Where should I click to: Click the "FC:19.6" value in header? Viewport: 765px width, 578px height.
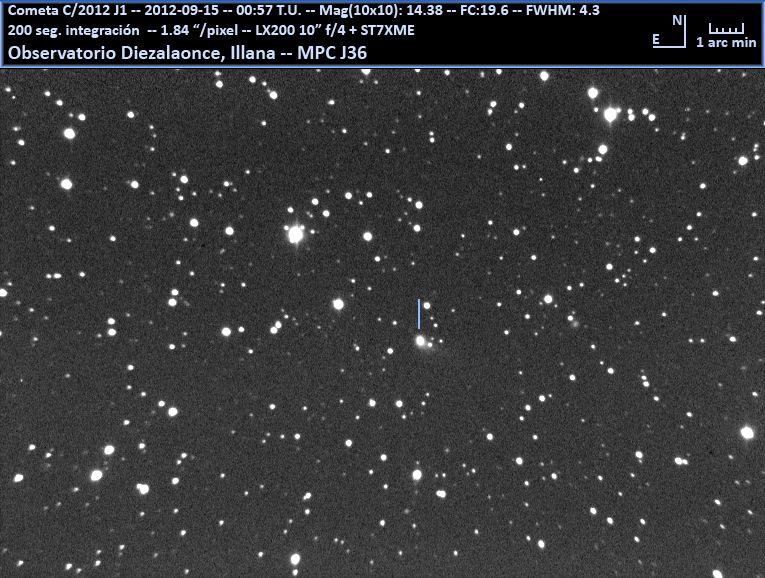[x=484, y=10]
